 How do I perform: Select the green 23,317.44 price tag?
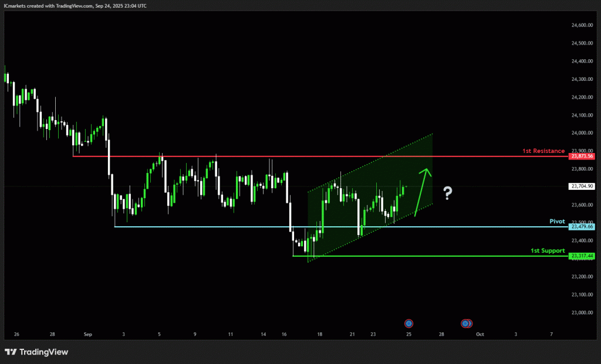click(582, 256)
